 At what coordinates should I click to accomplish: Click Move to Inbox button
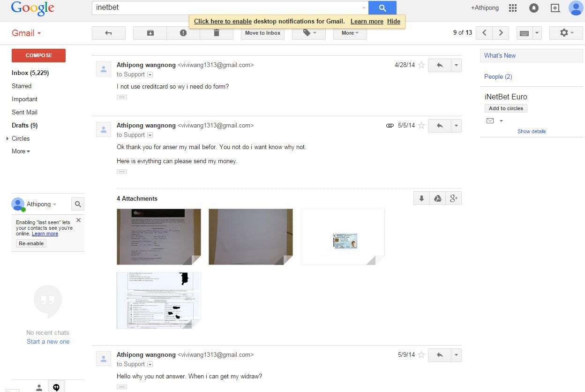(x=262, y=33)
